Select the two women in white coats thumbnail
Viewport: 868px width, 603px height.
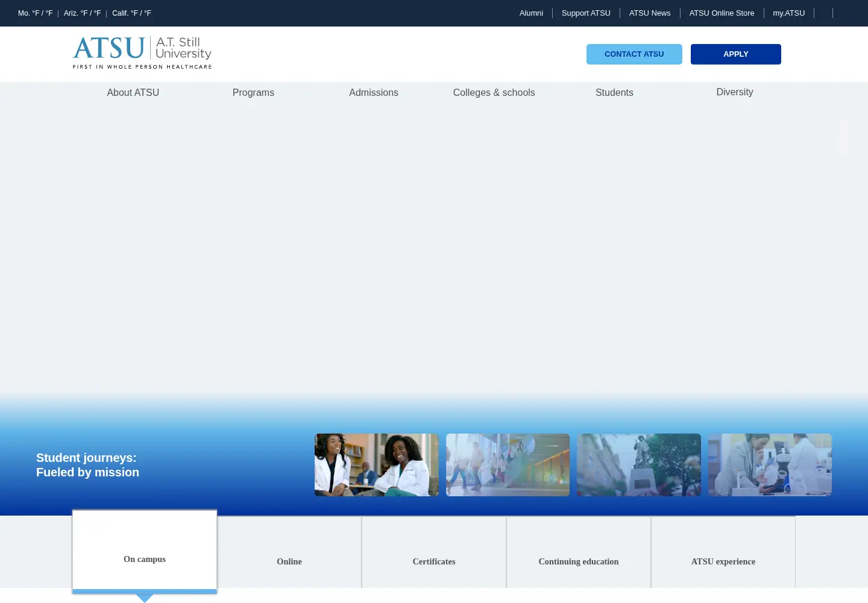(377, 465)
